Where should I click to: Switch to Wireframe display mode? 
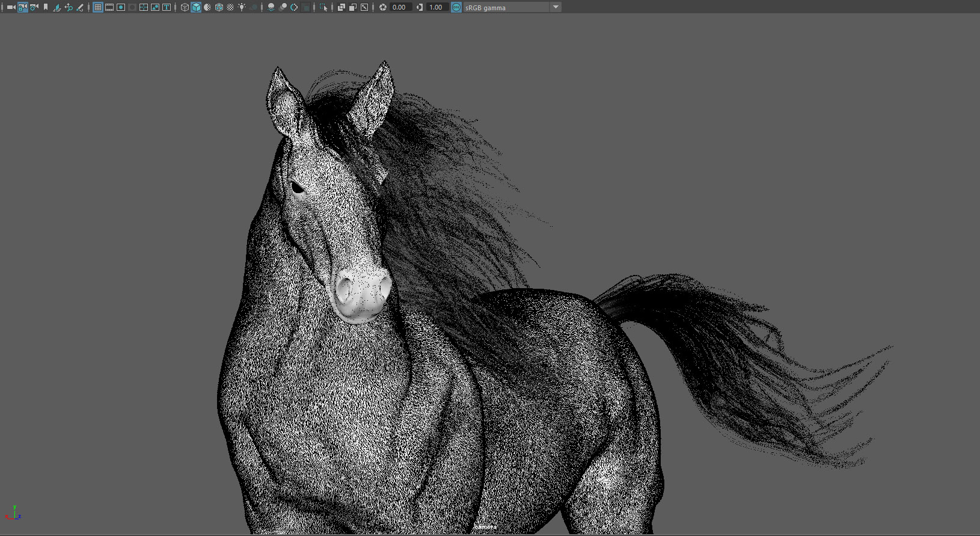coord(185,7)
